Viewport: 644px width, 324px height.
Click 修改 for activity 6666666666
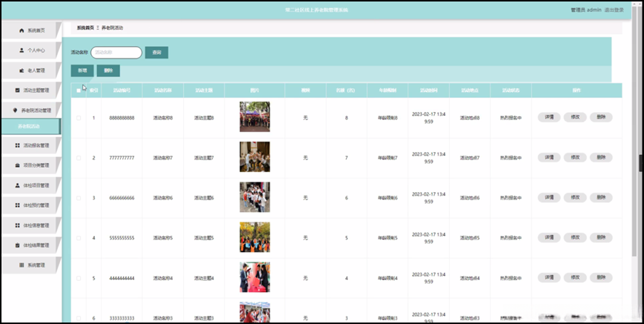575,197
